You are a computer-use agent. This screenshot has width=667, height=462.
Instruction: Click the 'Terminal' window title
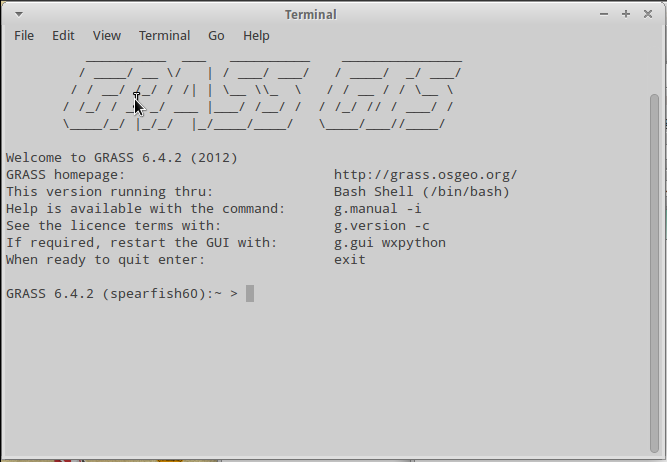(311, 14)
